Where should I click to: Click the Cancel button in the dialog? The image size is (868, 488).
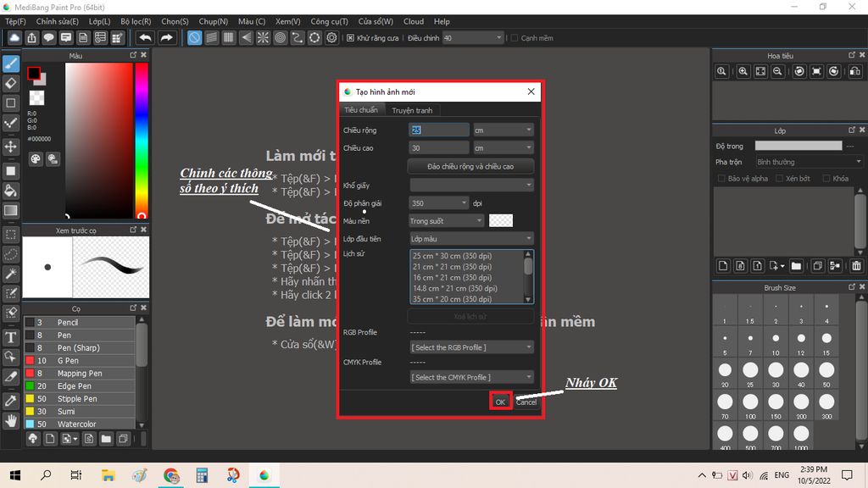526,402
